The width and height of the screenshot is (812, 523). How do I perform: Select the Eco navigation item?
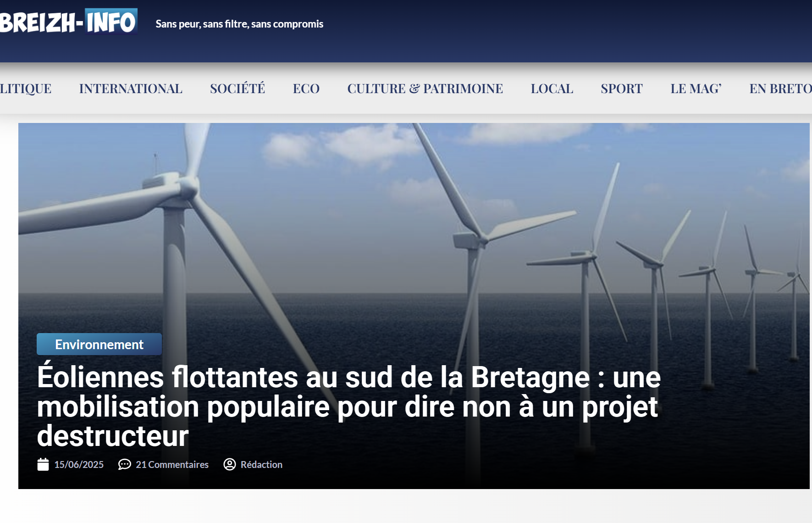pyautogui.click(x=306, y=89)
